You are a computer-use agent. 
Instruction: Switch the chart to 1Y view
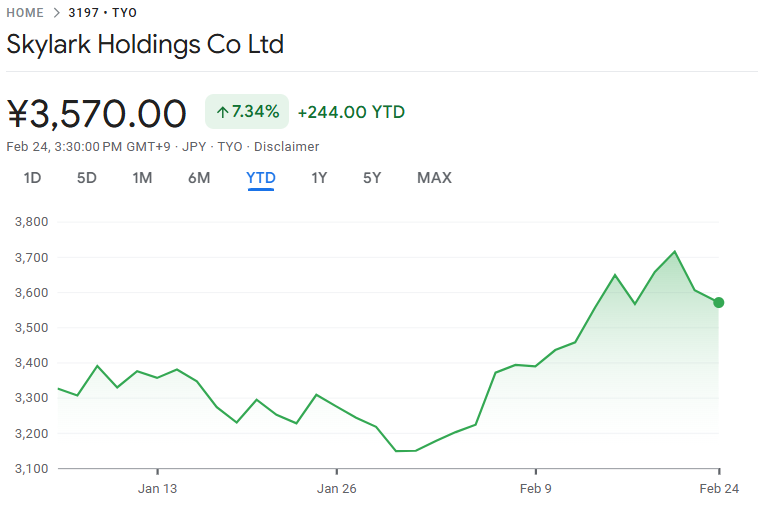[319, 178]
